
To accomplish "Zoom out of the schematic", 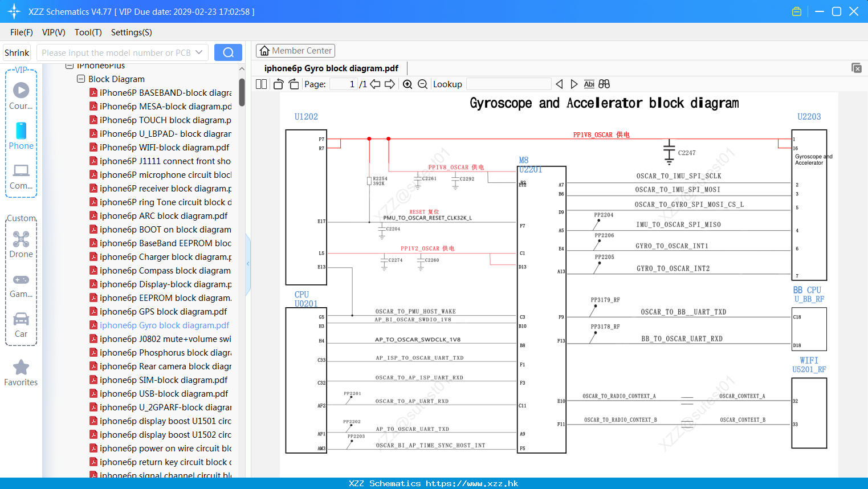I will tap(422, 84).
